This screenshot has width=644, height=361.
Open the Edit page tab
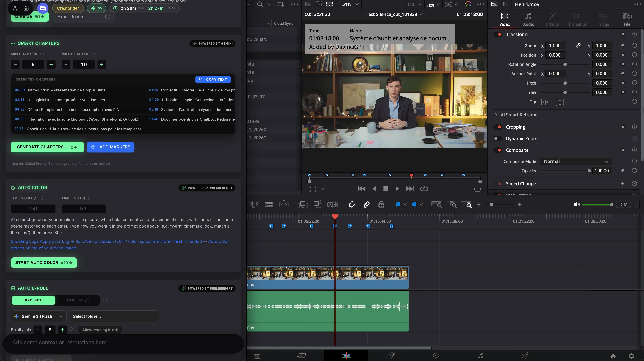click(x=346, y=356)
